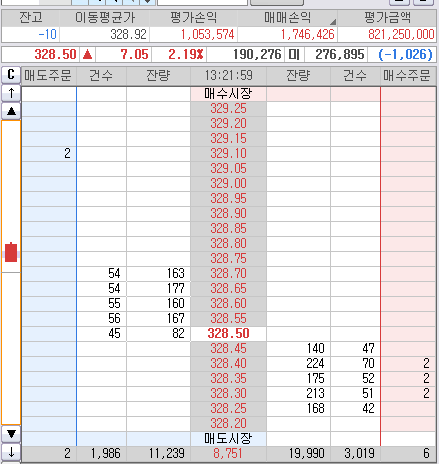
Task: Select price 328.20 in the ladder
Action: (228, 424)
